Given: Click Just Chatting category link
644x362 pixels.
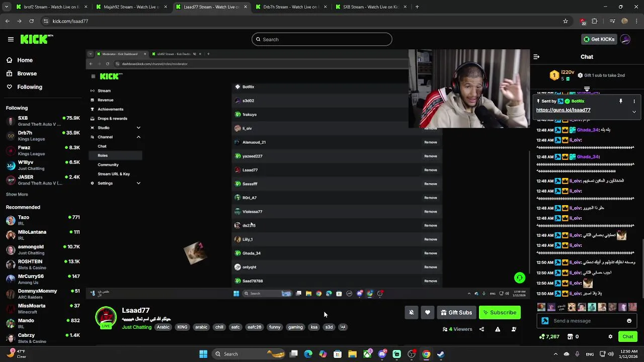Looking at the screenshot, I should pos(136,327).
